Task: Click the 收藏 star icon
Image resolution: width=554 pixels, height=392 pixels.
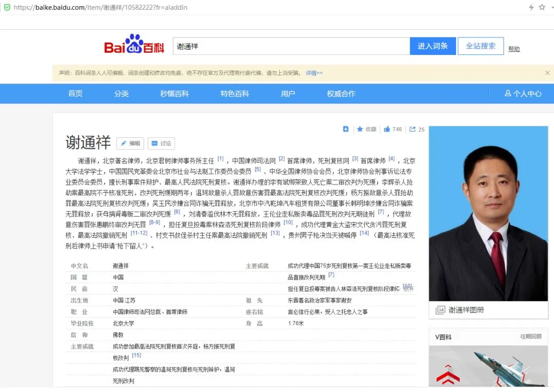Action: 360,129
